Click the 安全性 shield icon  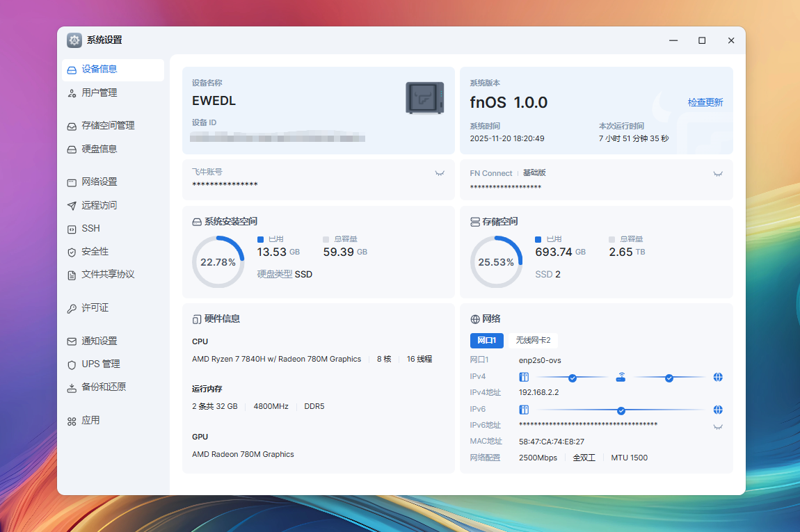[72, 252]
